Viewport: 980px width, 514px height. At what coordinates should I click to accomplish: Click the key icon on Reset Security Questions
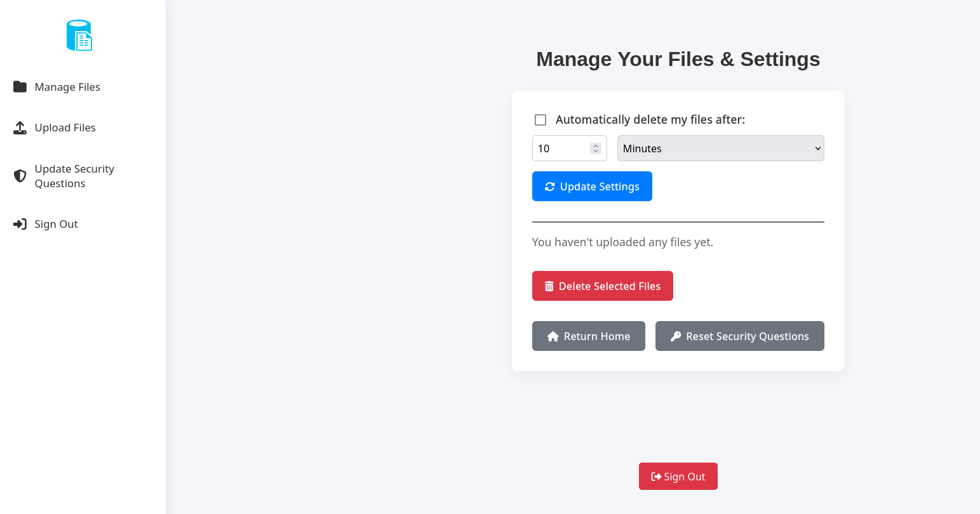point(676,336)
